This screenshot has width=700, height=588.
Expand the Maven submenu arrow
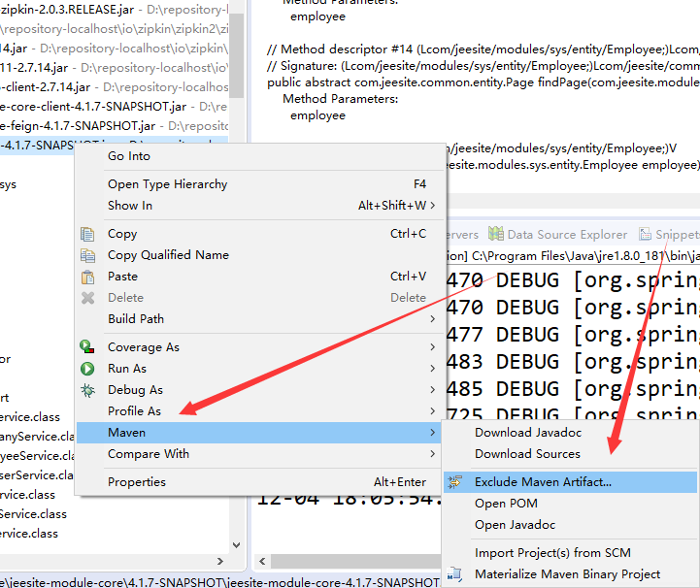pos(433,433)
